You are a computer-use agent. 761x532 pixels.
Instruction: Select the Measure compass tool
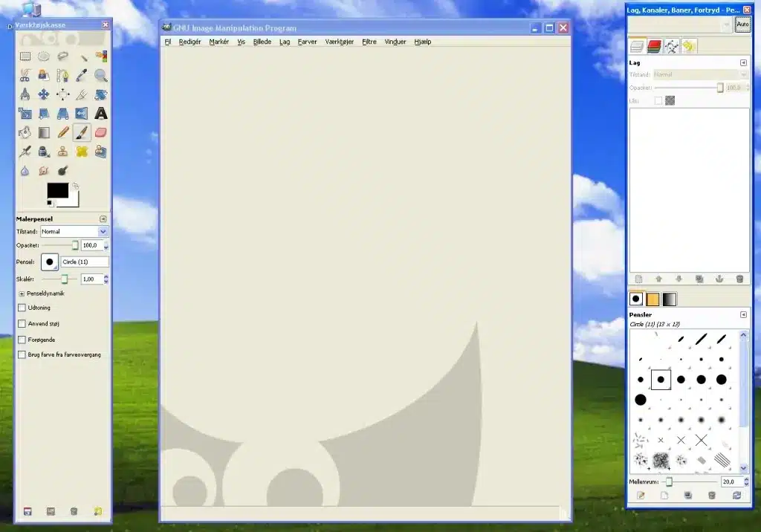[25, 94]
